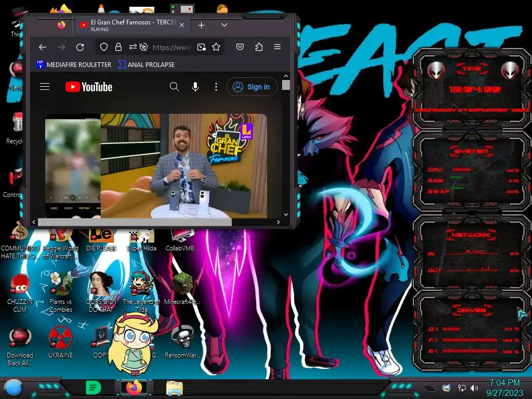Bookmark this page with the star
Screen dimensions: 532x399
[x=216, y=47]
